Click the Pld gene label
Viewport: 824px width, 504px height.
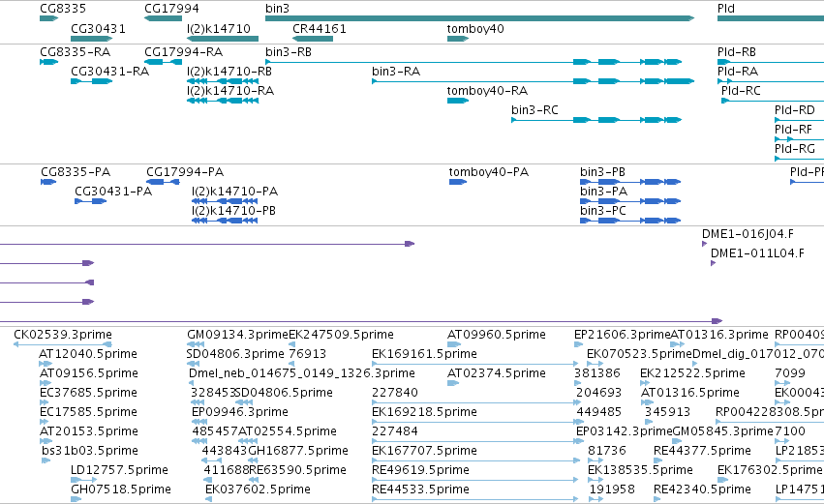tap(726, 9)
